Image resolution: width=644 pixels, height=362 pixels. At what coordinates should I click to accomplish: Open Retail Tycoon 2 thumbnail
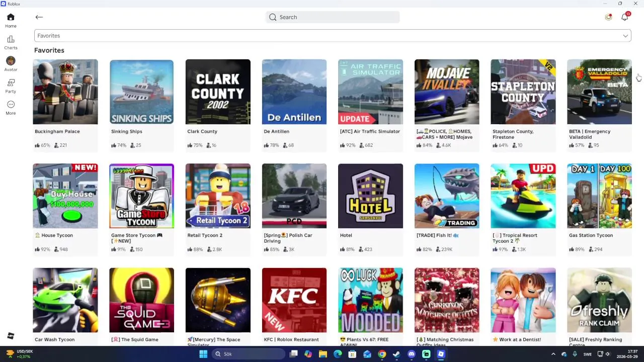tap(218, 196)
